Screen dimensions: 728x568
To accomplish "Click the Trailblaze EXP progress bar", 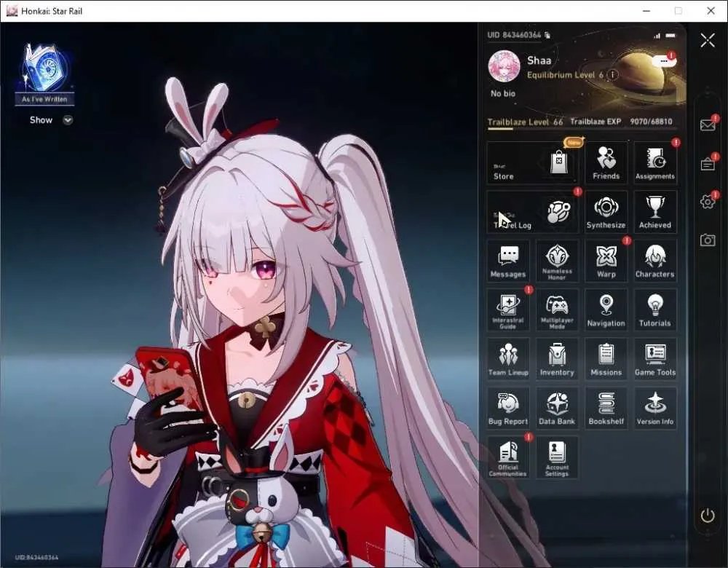I will click(x=582, y=129).
